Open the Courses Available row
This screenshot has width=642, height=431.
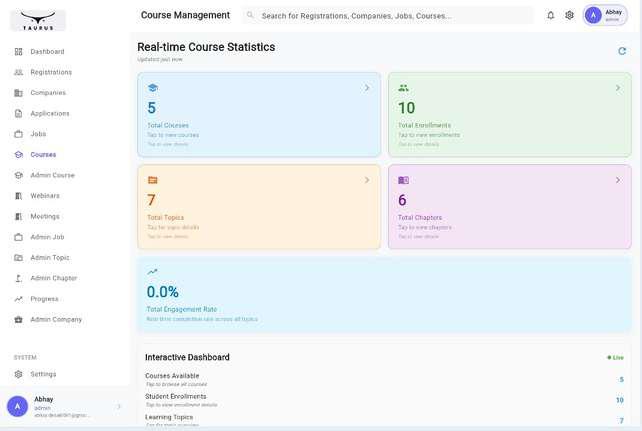click(x=384, y=379)
